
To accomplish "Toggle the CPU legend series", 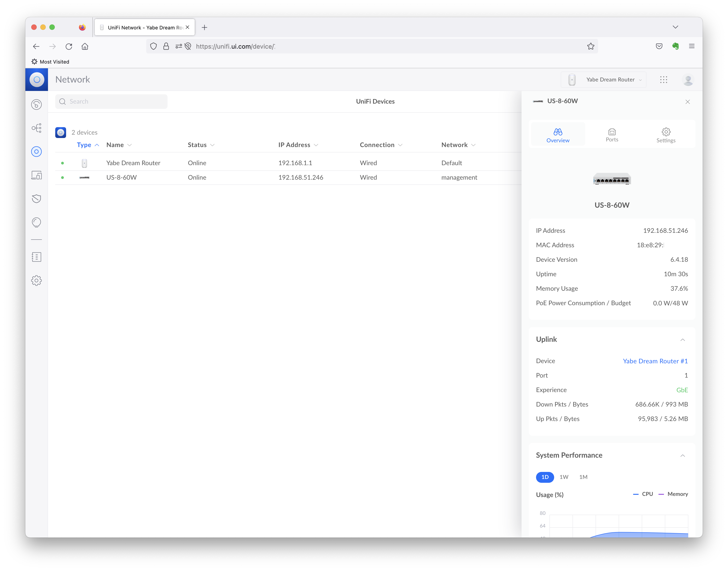I will pos(643,494).
